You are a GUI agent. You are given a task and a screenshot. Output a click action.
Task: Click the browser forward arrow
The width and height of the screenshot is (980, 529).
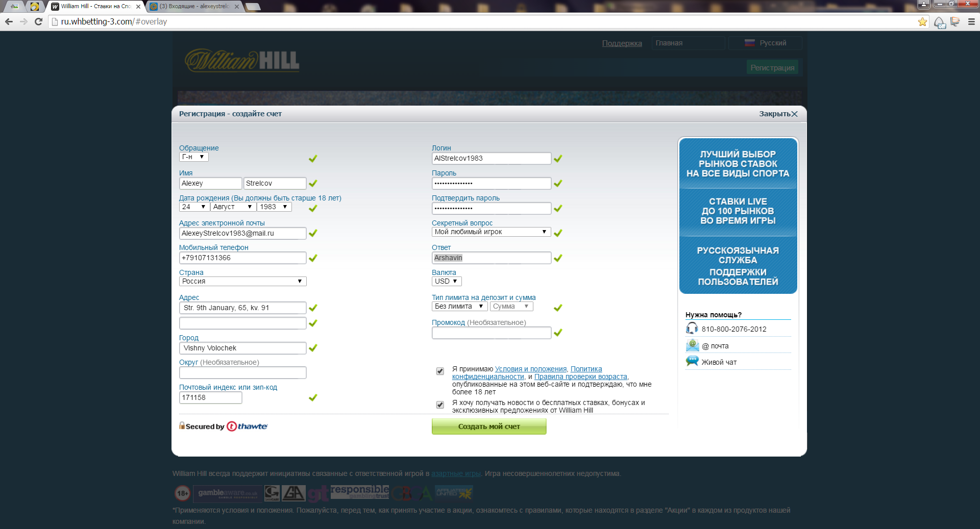point(23,21)
